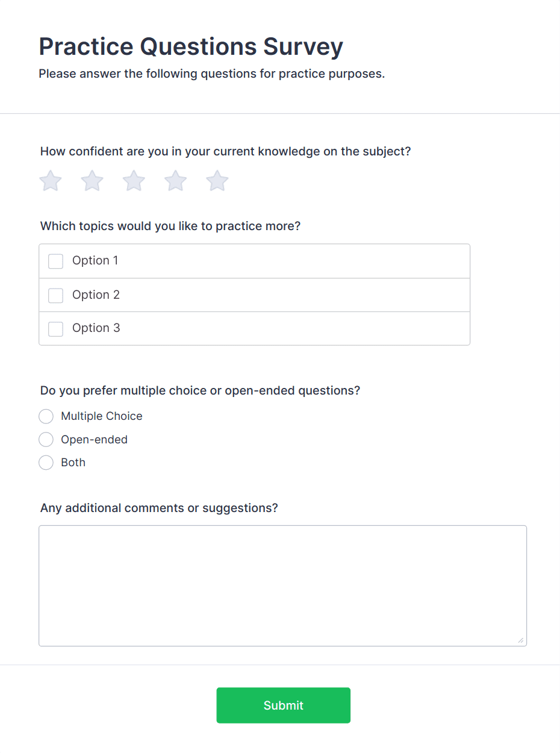The height and width of the screenshot is (753, 560).
Task: Click the Submit button
Action: (x=283, y=705)
